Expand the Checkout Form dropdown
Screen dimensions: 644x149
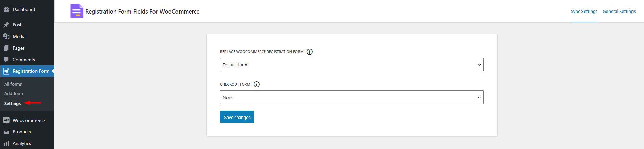pos(352,97)
